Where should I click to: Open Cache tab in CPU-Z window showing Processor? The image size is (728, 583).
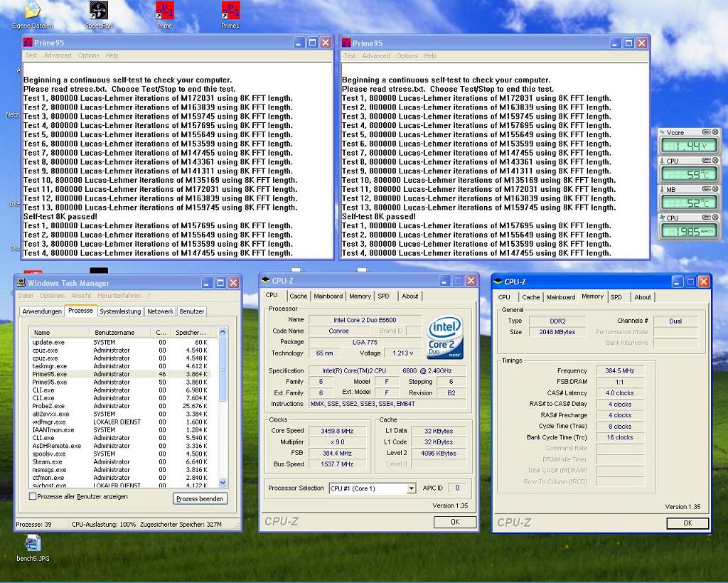click(298, 296)
